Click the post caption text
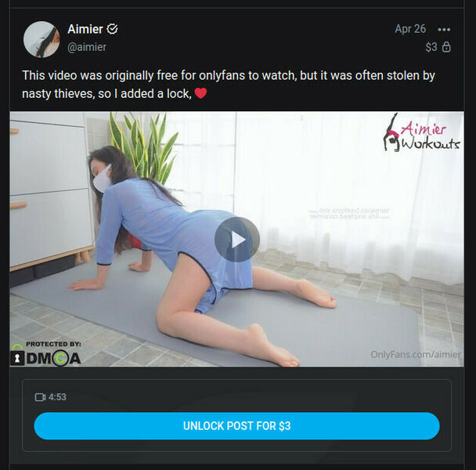The width and height of the screenshot is (476, 470). (x=229, y=85)
